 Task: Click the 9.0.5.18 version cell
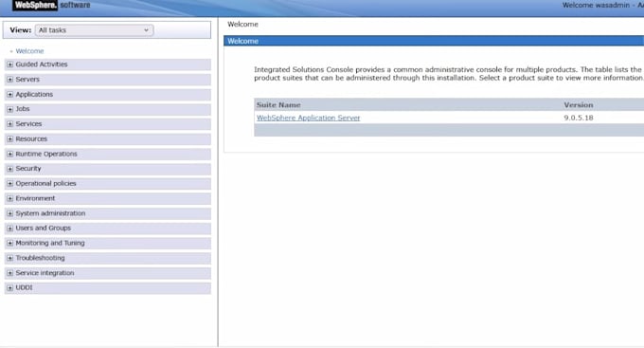579,118
